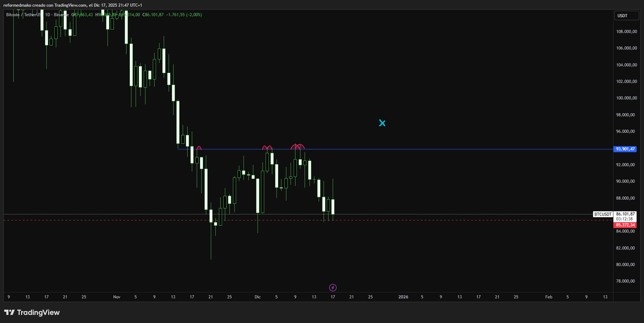The height and width of the screenshot is (323, 644).
Task: Click the leftmost red arc near the blue line
Action: 199,148
